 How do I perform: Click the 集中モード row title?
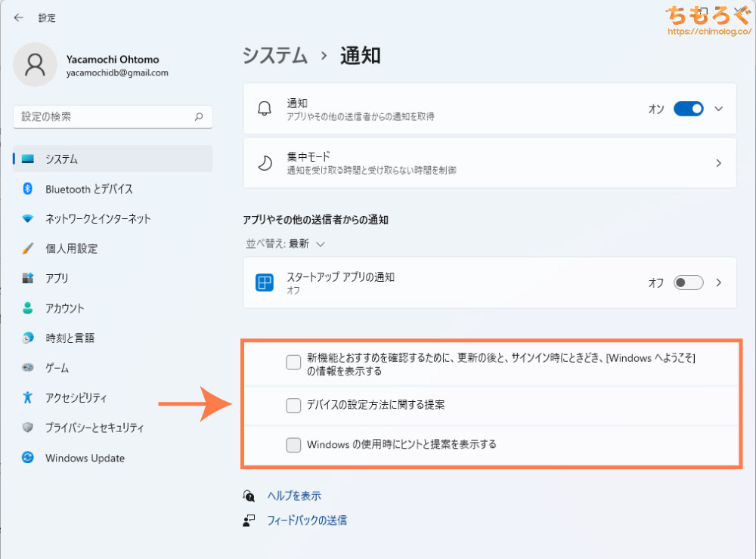(x=308, y=156)
